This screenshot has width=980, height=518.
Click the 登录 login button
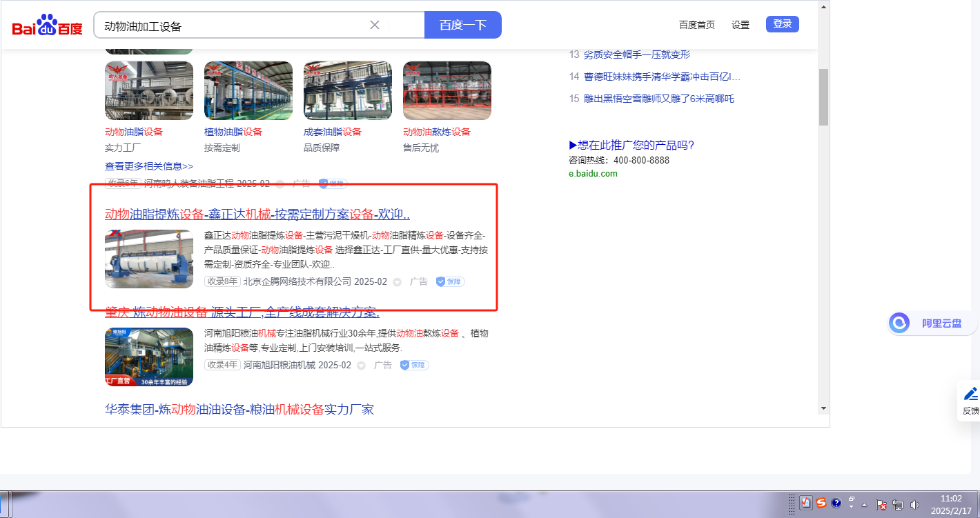tap(783, 24)
